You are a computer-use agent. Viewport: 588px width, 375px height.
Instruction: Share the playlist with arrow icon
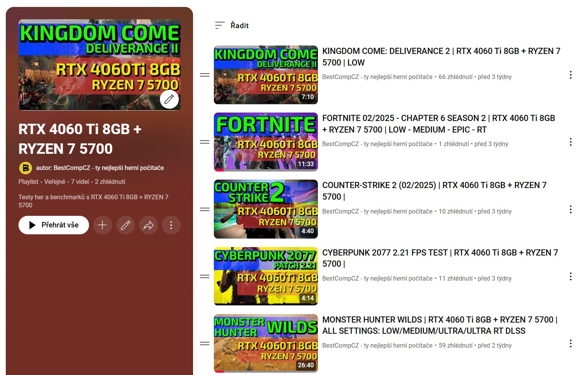tap(148, 225)
